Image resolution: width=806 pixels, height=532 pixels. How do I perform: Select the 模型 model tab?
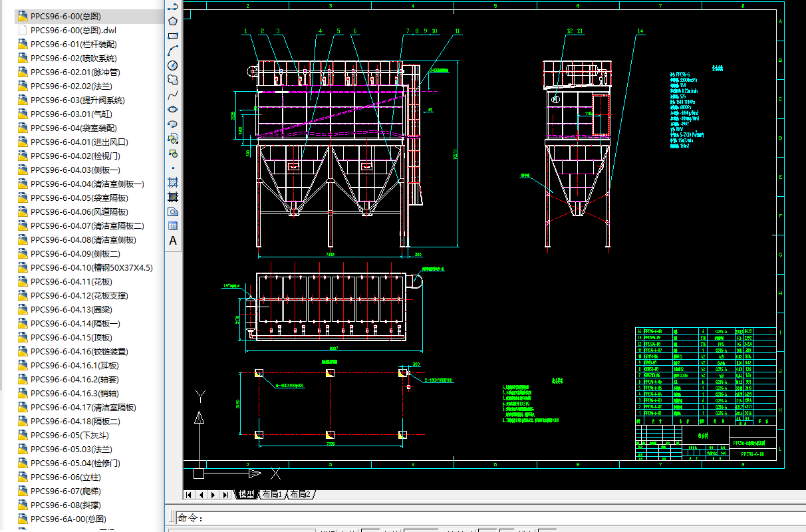coord(246,495)
